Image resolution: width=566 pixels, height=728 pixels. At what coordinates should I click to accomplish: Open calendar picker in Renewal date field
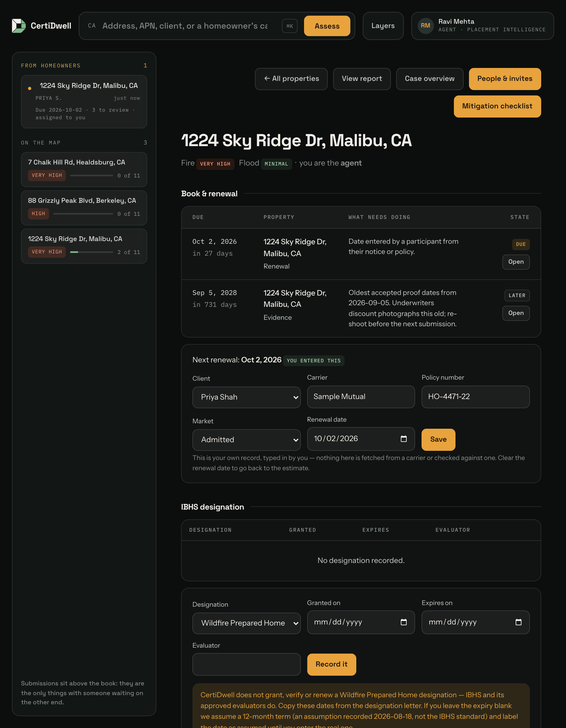(x=403, y=439)
